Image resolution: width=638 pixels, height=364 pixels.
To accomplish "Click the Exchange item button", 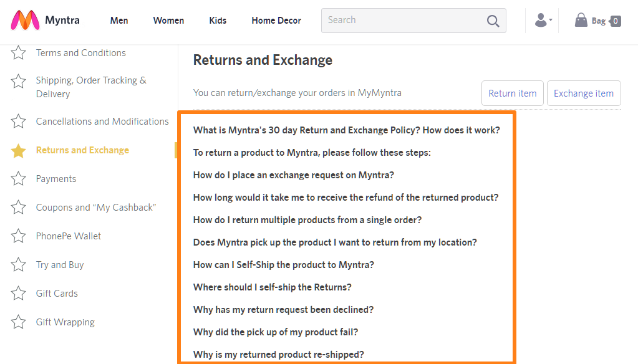I will coord(584,93).
